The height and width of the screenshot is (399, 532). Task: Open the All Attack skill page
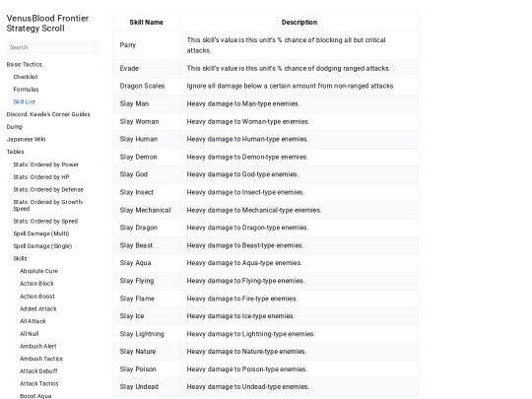click(33, 321)
